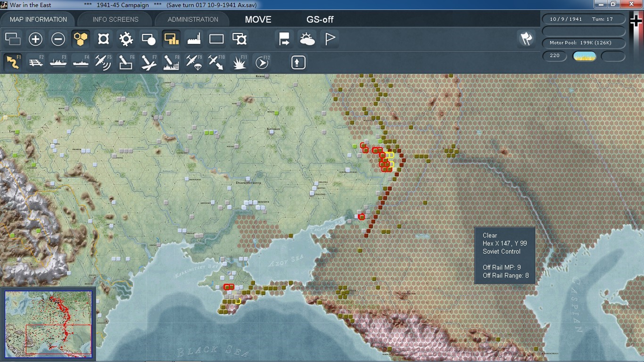The height and width of the screenshot is (362, 644).
Task: Select the F3 naval transport mode
Action: pyautogui.click(x=58, y=62)
